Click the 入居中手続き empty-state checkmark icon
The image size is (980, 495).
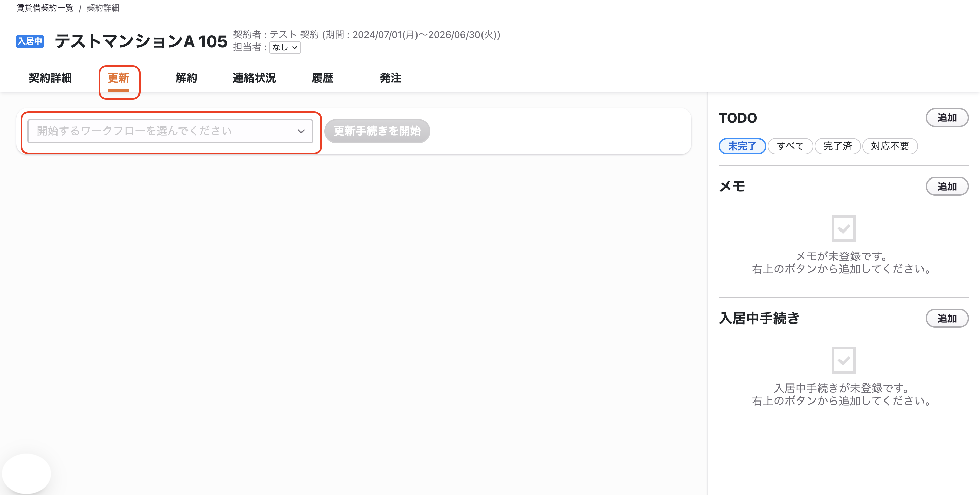[x=844, y=360]
